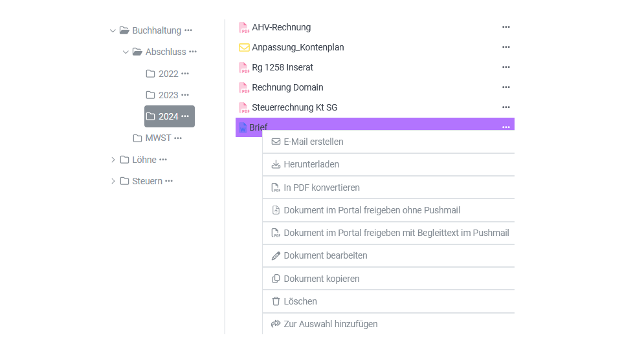Collapse the Buchhaltung folder chevron
644x364 pixels.
pyautogui.click(x=113, y=30)
